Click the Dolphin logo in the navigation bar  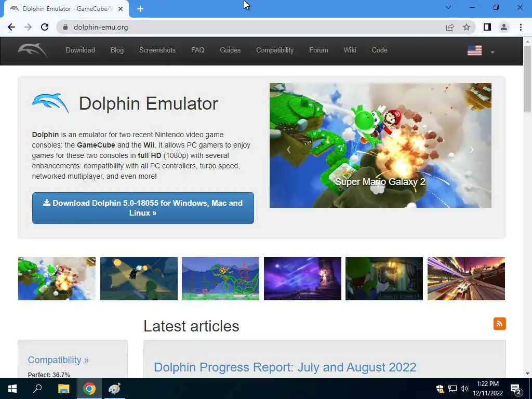33,50
